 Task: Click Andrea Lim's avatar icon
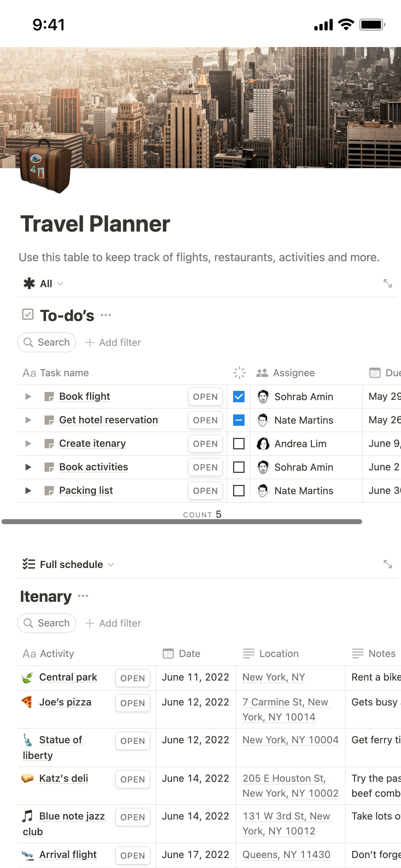pos(263,444)
